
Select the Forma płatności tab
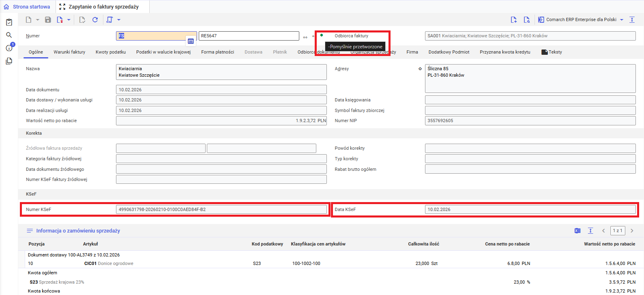tap(217, 52)
